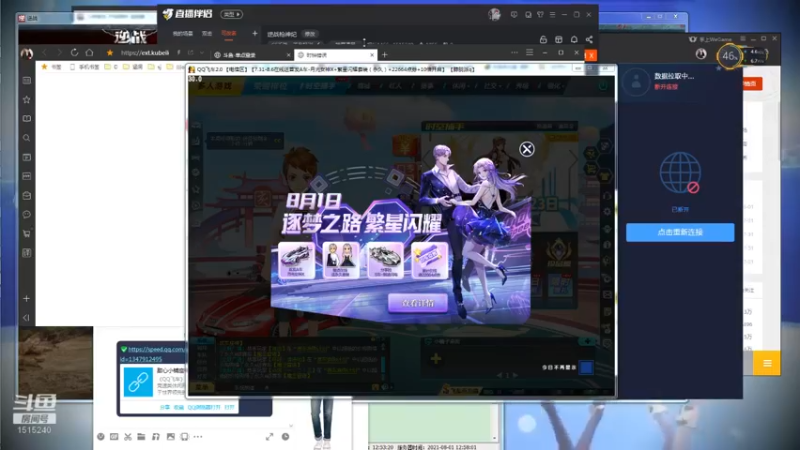
Task: Open the 多人游戏 game menu tab
Action: [x=215, y=86]
